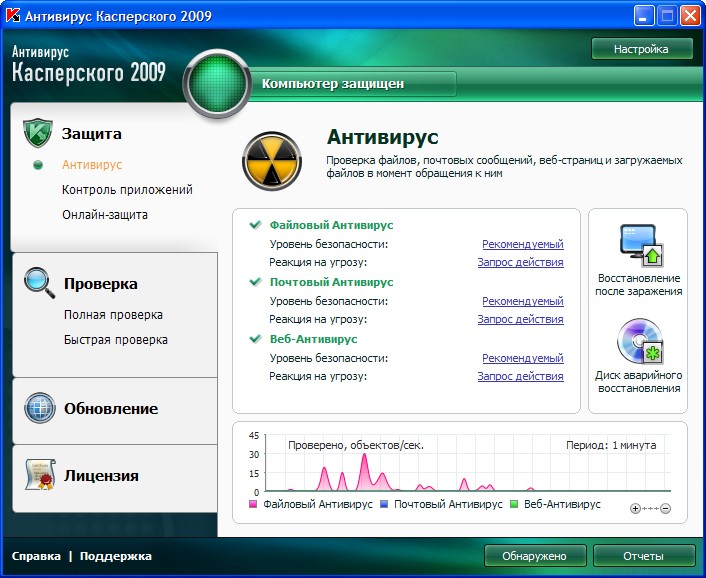Image resolution: width=706 pixels, height=578 pixels.
Task: Click the large Антивирус page heading
Action: point(382,137)
